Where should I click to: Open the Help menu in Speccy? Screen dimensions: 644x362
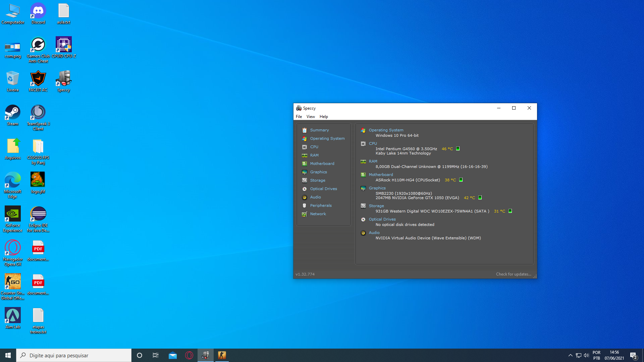(x=324, y=117)
